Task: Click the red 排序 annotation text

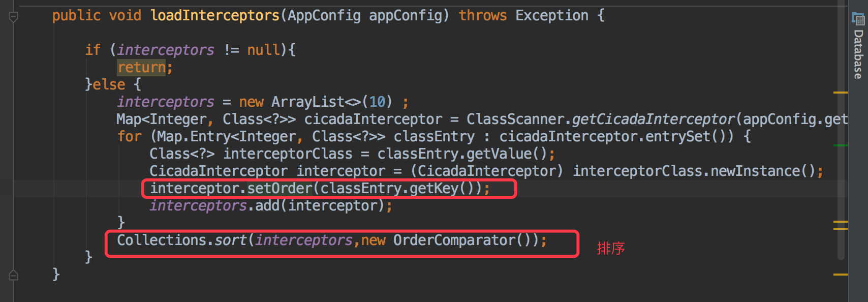Action: tap(611, 248)
